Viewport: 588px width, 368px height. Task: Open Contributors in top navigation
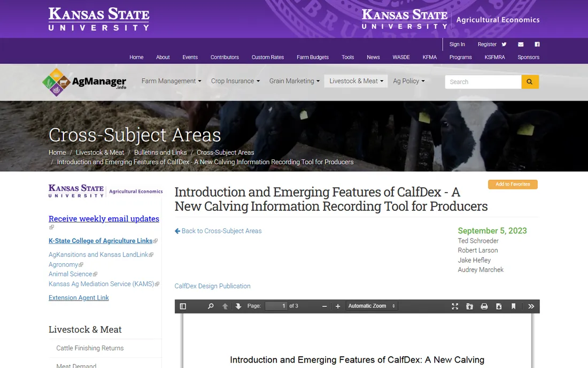pos(225,57)
